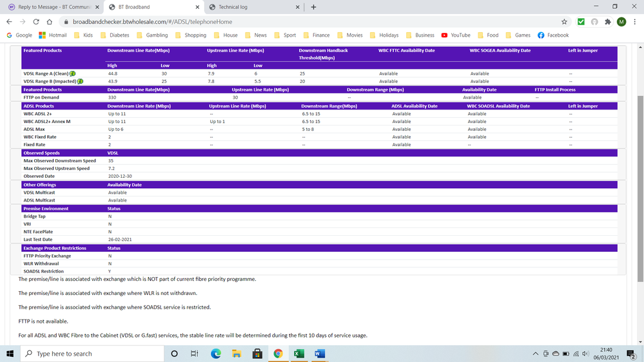Open Microsoft Word from the taskbar
The image size is (644, 362).
click(319, 354)
